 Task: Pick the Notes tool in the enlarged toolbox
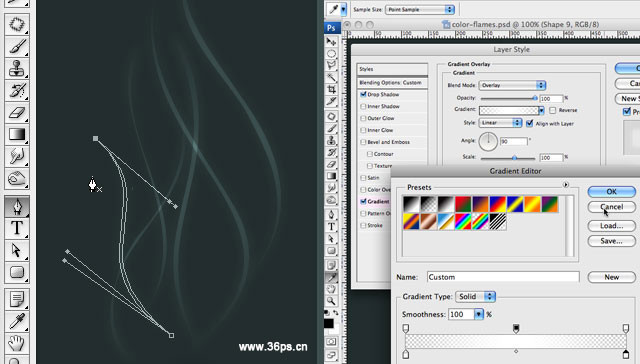[17, 299]
